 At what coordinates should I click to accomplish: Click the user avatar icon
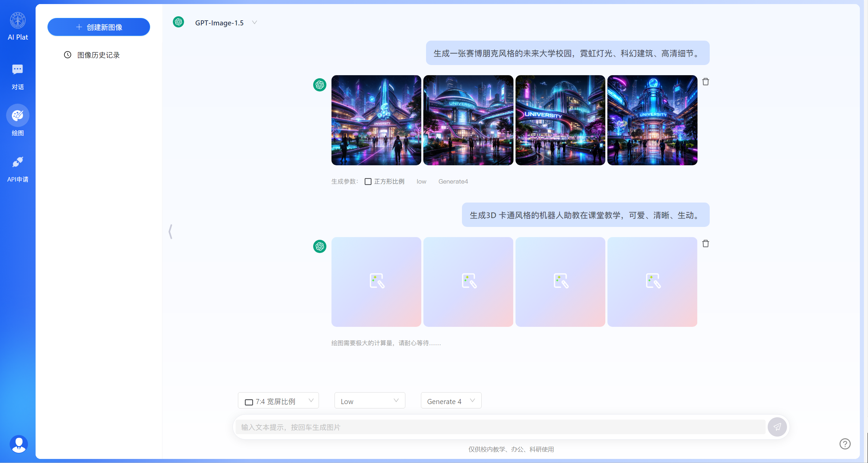coord(19,444)
